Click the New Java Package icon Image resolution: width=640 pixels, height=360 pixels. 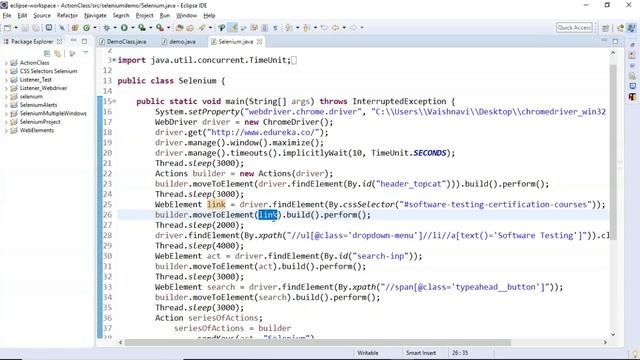tap(75, 28)
